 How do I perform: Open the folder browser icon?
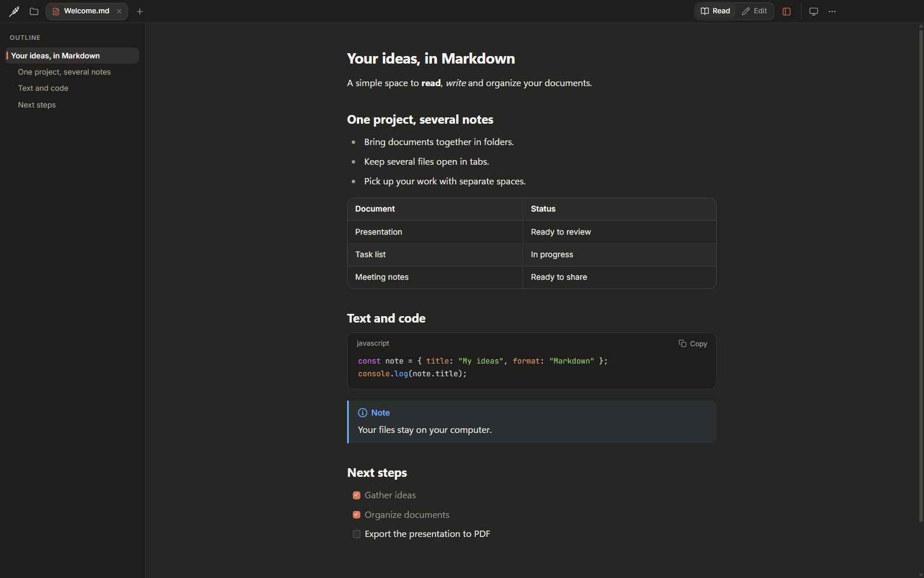point(34,11)
